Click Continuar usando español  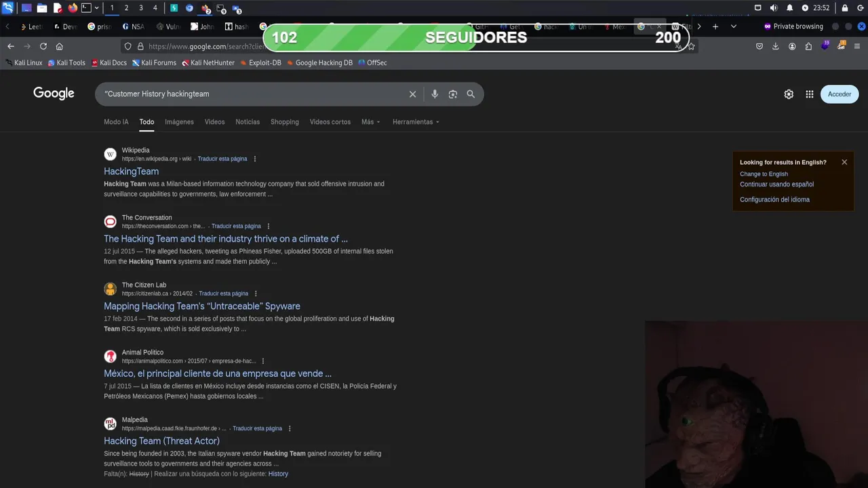pos(776,184)
